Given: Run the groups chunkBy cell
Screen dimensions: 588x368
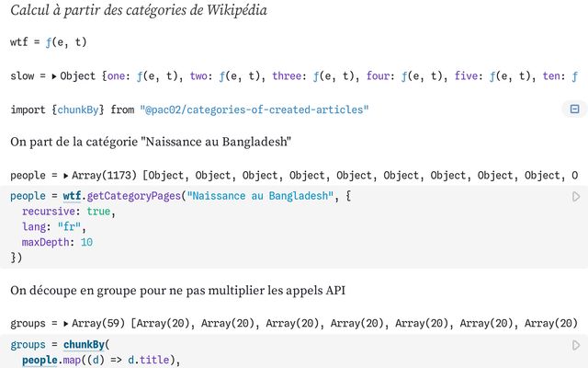Looking at the screenshot, I should tap(576, 345).
